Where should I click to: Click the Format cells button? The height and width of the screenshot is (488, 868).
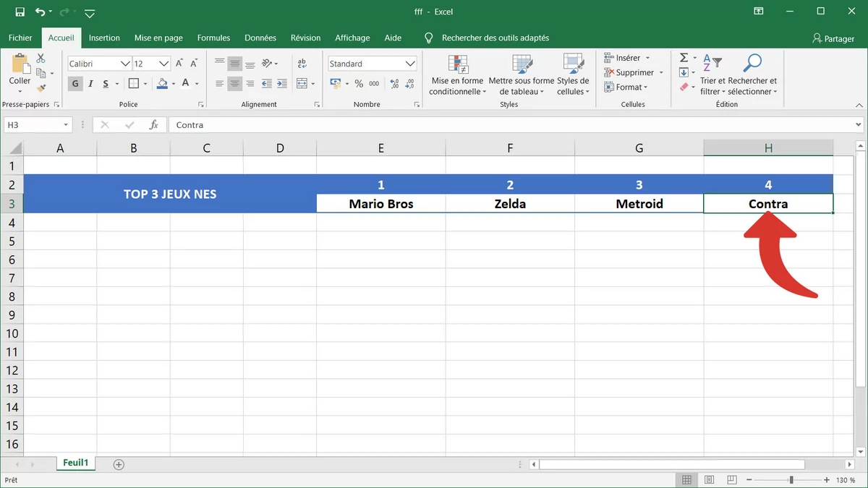(x=626, y=87)
